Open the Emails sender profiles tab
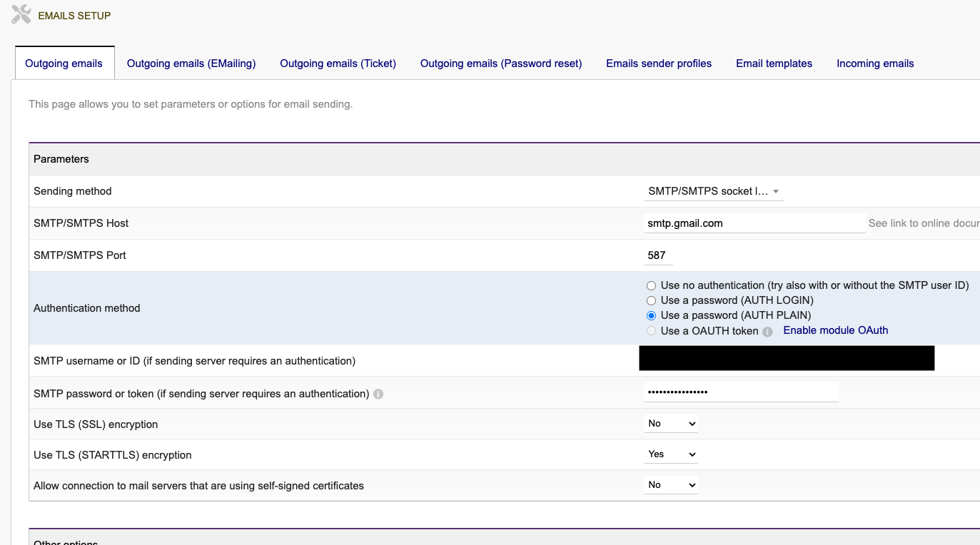This screenshot has width=980, height=545. tap(659, 63)
